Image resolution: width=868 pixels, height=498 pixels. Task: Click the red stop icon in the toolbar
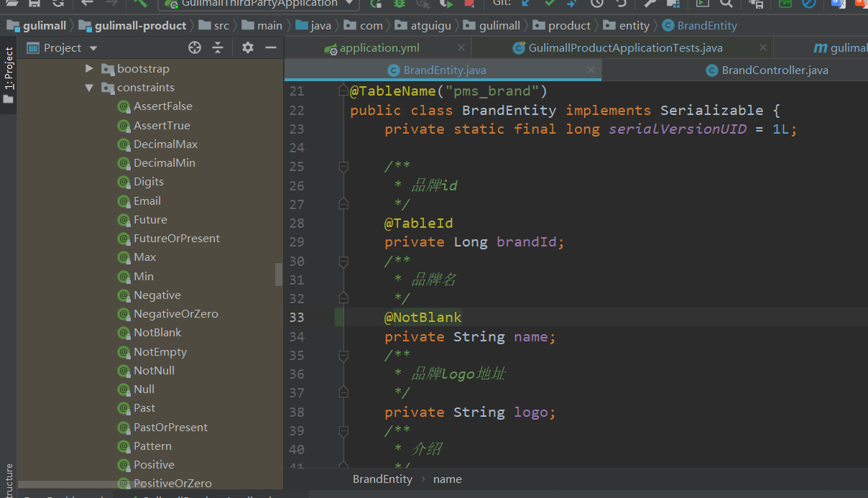click(469, 4)
